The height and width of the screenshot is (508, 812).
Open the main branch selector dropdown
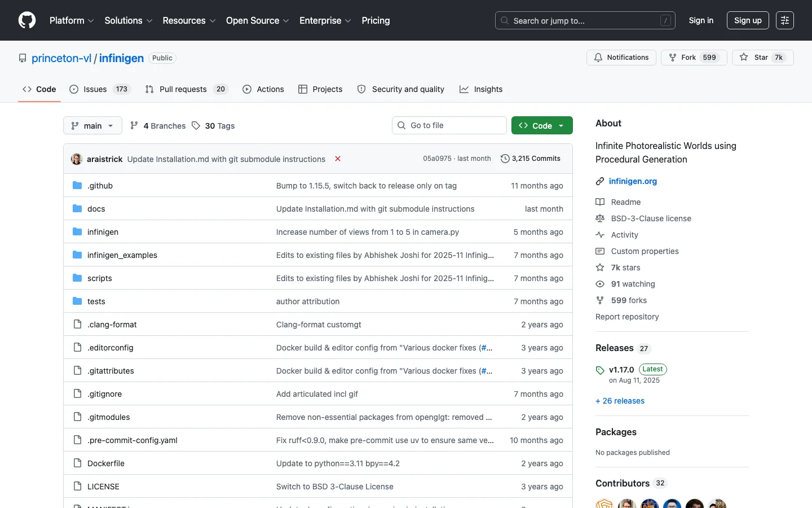[92, 125]
